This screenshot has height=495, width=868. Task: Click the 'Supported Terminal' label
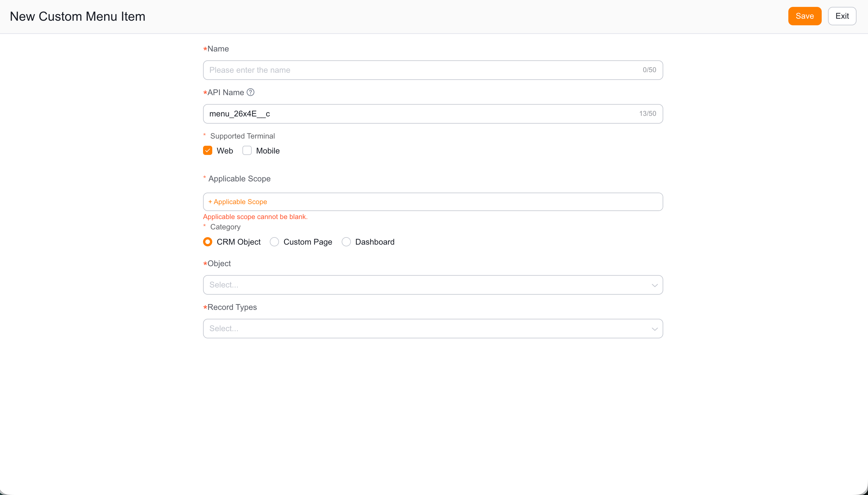(x=242, y=136)
